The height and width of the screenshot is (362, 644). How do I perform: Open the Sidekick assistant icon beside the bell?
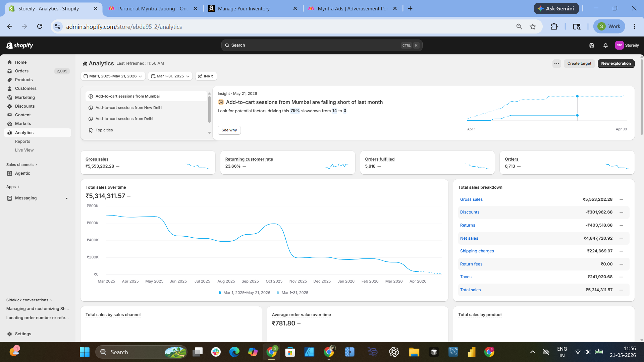click(x=592, y=45)
